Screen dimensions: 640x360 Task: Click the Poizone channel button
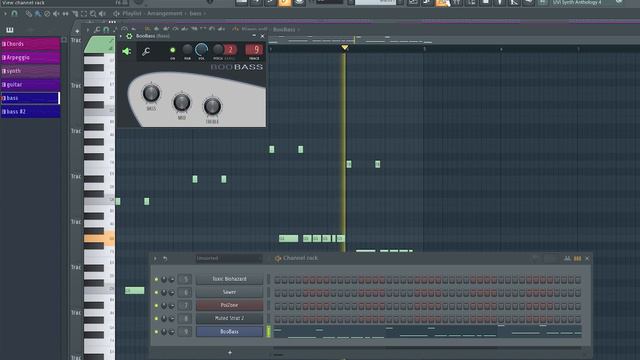(229, 305)
